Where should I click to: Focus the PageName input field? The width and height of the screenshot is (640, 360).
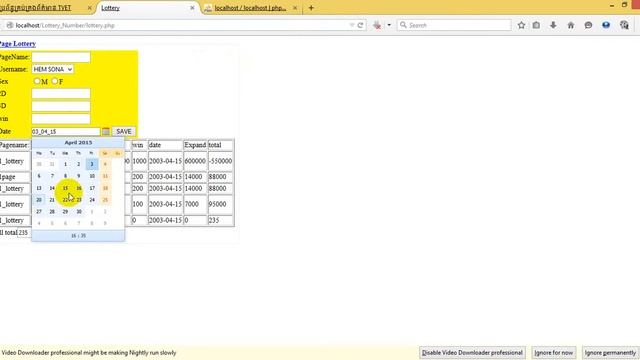[61, 57]
